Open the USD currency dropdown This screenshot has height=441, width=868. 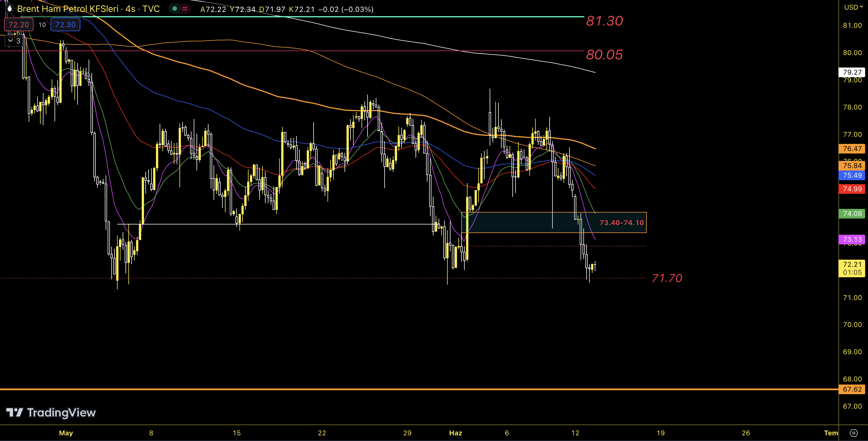[x=853, y=7]
